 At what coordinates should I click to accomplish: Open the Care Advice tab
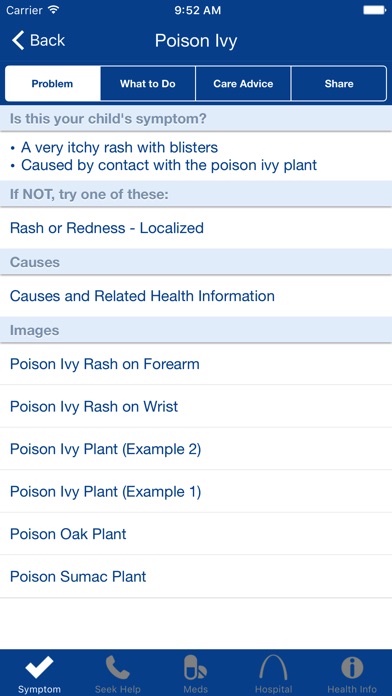click(x=243, y=84)
